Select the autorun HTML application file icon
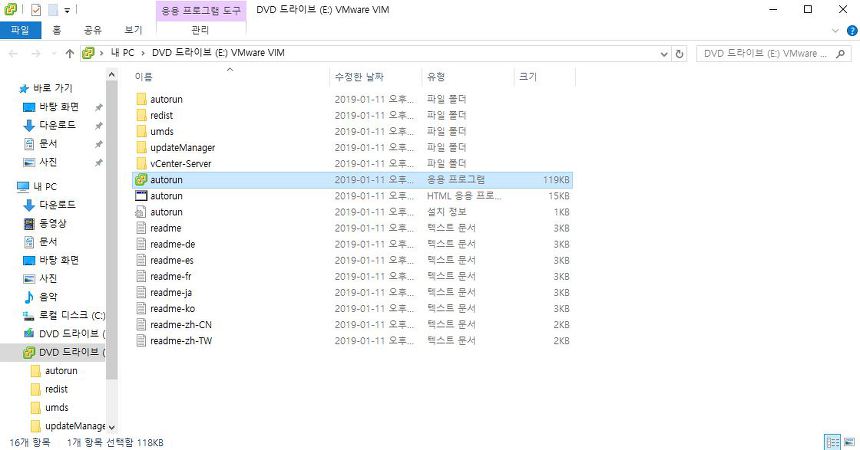Image resolution: width=860 pixels, height=450 pixels. point(141,195)
